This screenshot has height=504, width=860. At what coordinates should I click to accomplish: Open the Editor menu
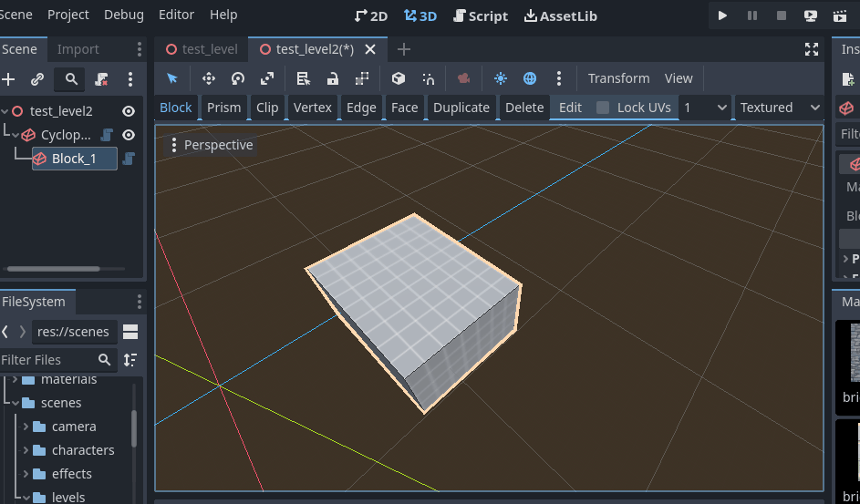tap(176, 15)
